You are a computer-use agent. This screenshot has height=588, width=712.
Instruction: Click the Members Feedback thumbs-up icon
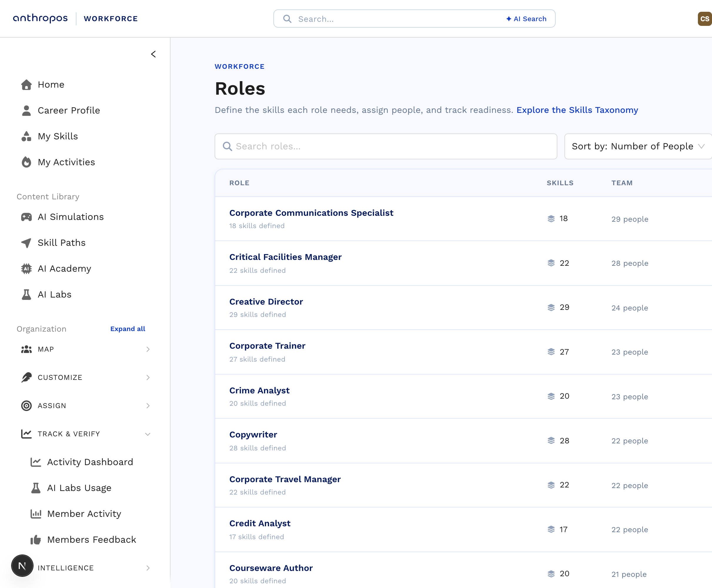tap(36, 539)
